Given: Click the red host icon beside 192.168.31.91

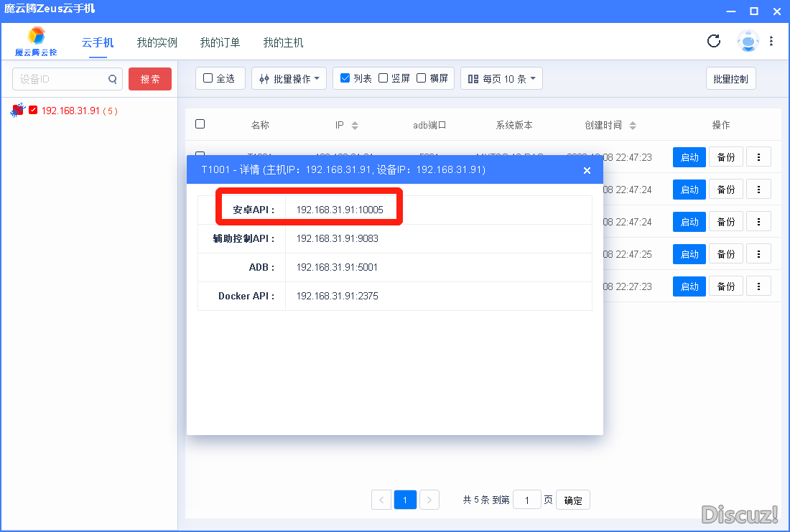Looking at the screenshot, I should coord(17,111).
